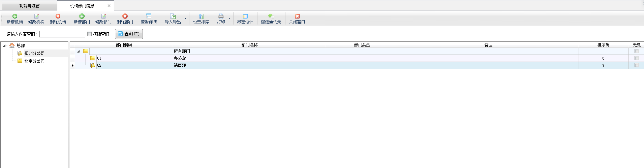Click the 新增部门 add department icon
Image resolution: width=644 pixels, height=168 pixels.
coord(82,16)
